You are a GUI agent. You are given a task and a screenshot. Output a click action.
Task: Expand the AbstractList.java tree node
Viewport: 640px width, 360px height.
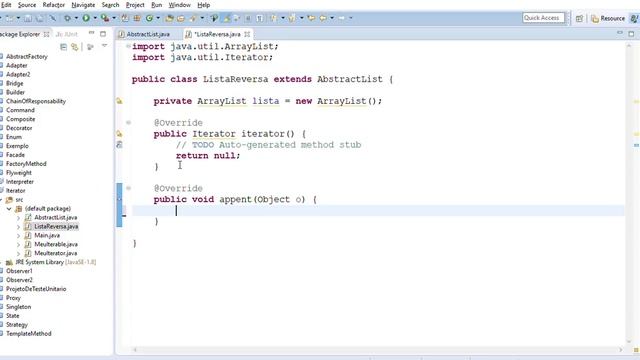pos(18,218)
